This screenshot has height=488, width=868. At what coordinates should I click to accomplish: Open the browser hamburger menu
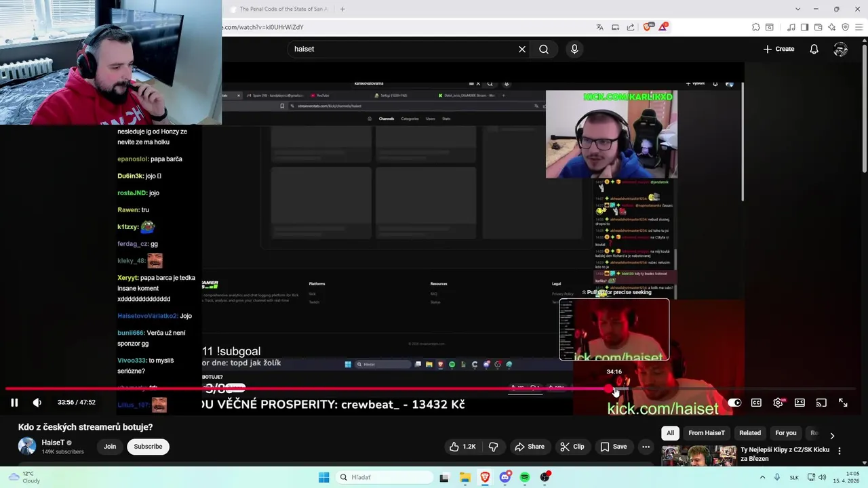pos(859,27)
